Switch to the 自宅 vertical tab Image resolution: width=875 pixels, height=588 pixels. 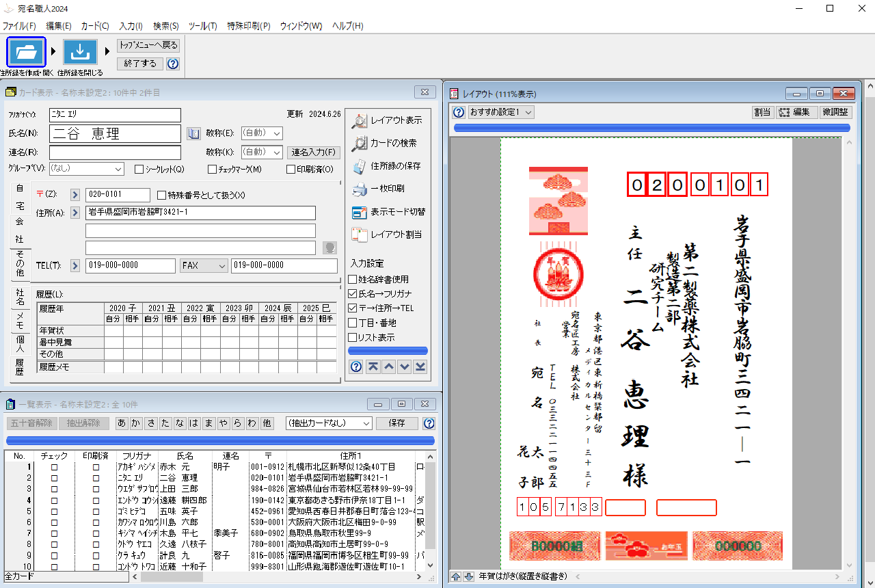[19, 196]
